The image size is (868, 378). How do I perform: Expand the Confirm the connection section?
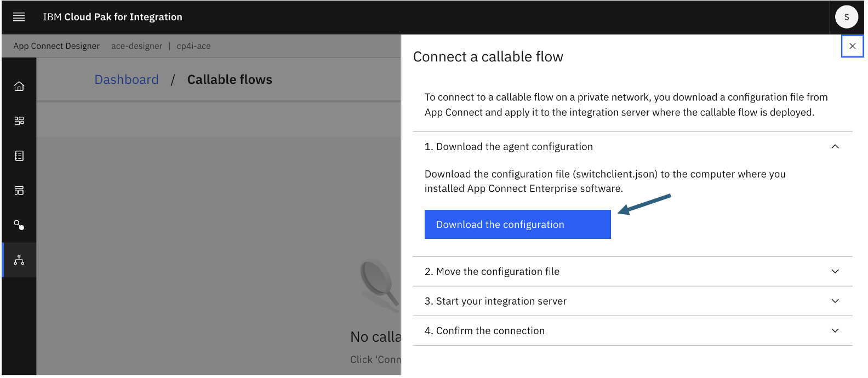pyautogui.click(x=835, y=331)
